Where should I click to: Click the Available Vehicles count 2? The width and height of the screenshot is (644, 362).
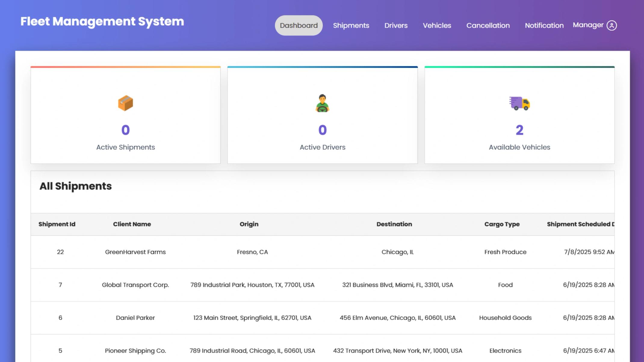point(519,130)
